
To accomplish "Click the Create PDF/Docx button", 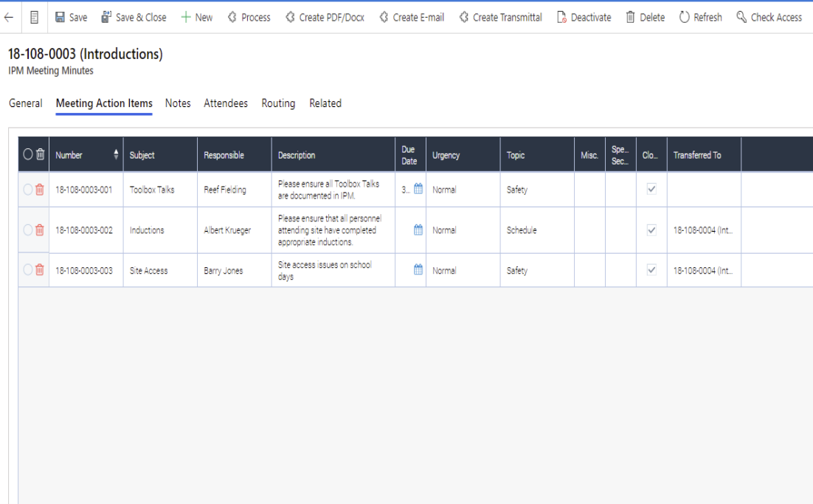I will coord(325,17).
